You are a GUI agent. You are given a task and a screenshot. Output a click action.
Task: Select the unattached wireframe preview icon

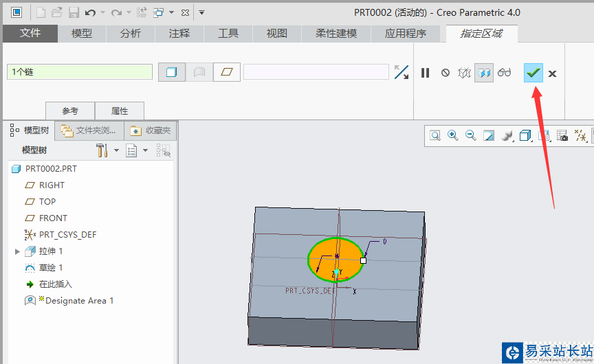coord(465,73)
